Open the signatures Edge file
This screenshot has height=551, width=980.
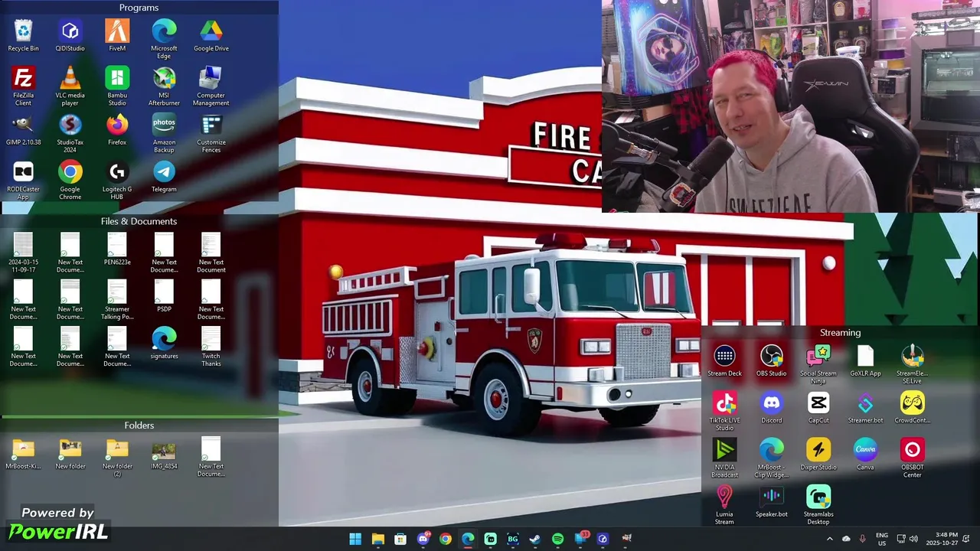[x=164, y=343]
